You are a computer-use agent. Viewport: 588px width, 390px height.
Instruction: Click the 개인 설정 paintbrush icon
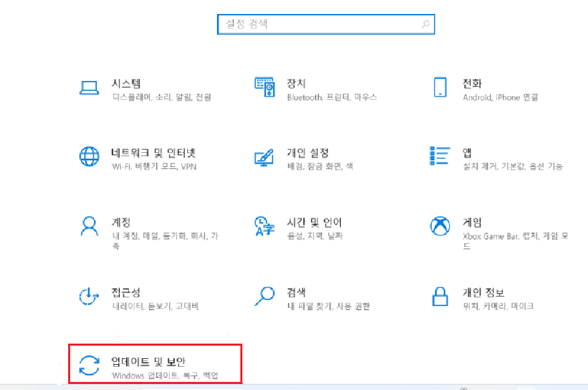click(264, 157)
